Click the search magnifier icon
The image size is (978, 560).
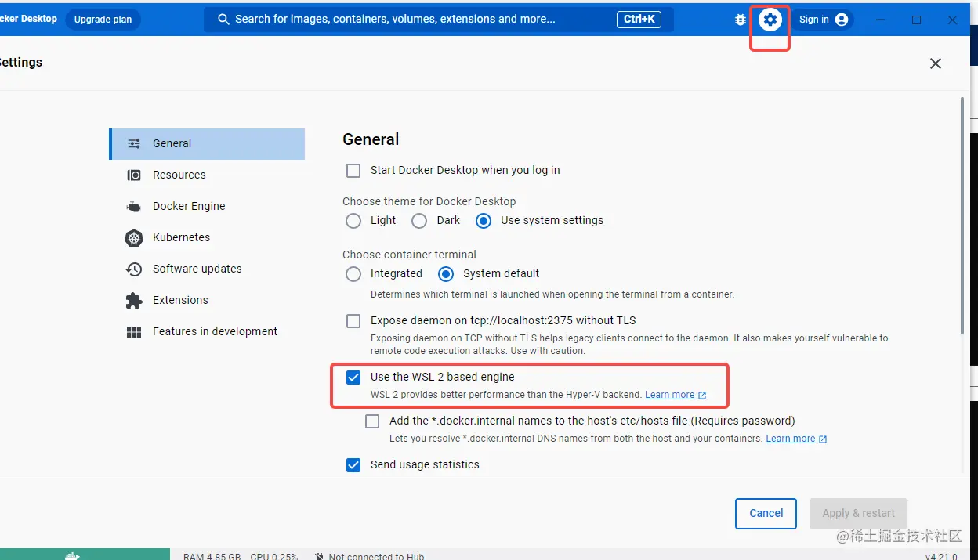click(223, 20)
